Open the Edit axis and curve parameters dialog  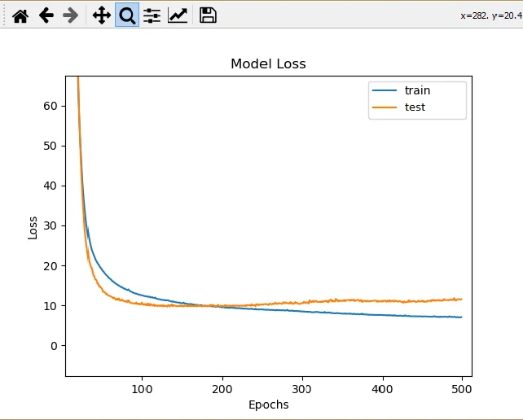(178, 15)
